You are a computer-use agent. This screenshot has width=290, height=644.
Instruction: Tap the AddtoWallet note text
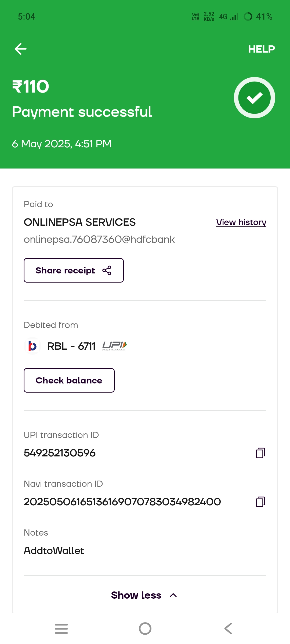coord(54,551)
